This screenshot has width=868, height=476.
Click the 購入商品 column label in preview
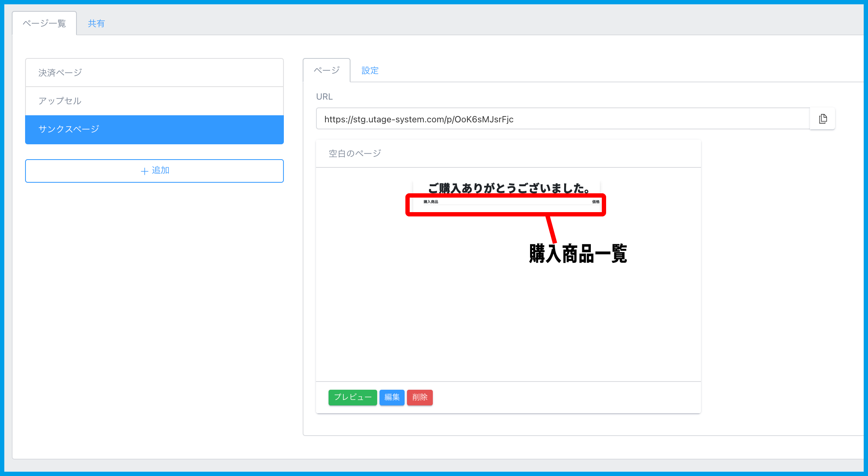click(x=430, y=202)
